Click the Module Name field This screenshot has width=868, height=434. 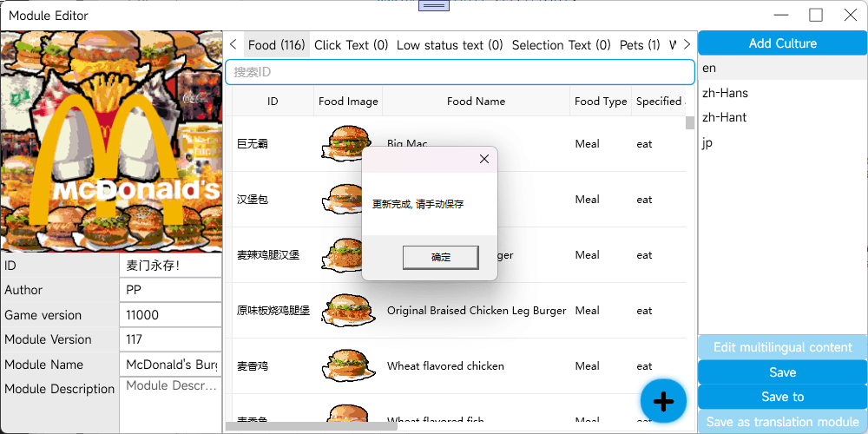coord(170,365)
